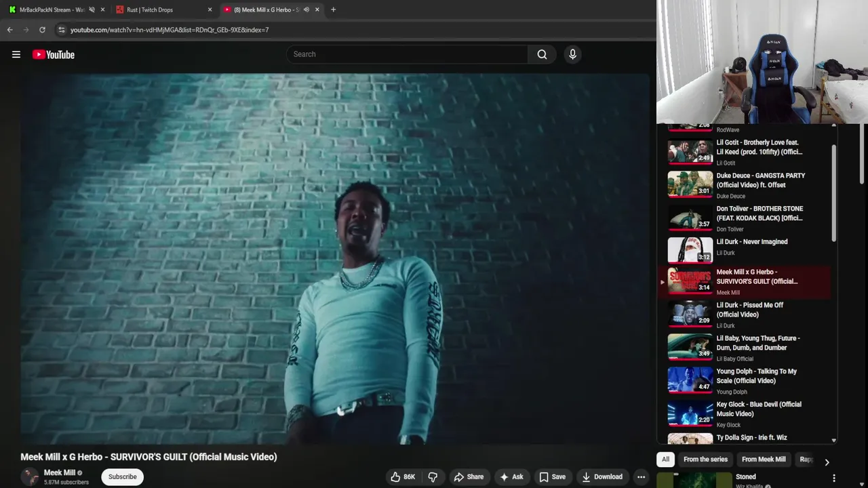Click the video player to pause

(x=335, y=259)
